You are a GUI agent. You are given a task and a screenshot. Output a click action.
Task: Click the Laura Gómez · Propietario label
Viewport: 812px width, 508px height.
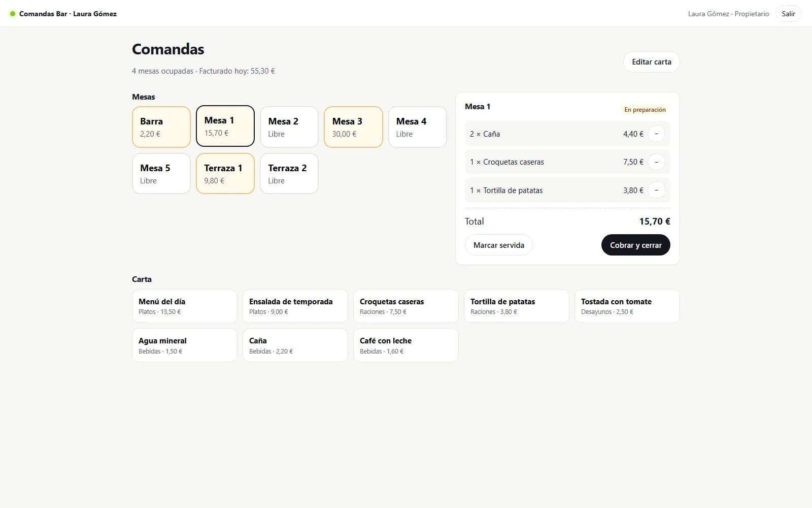click(728, 14)
